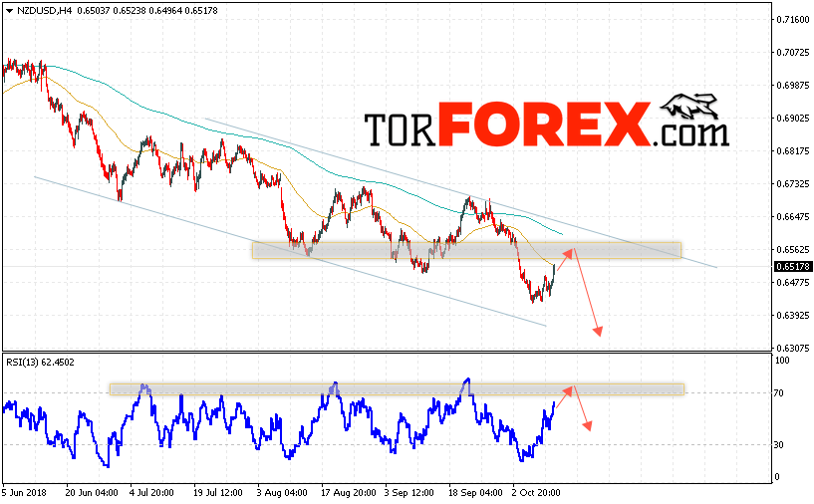Select the 17 Aug 20:00 time label

click(349, 493)
